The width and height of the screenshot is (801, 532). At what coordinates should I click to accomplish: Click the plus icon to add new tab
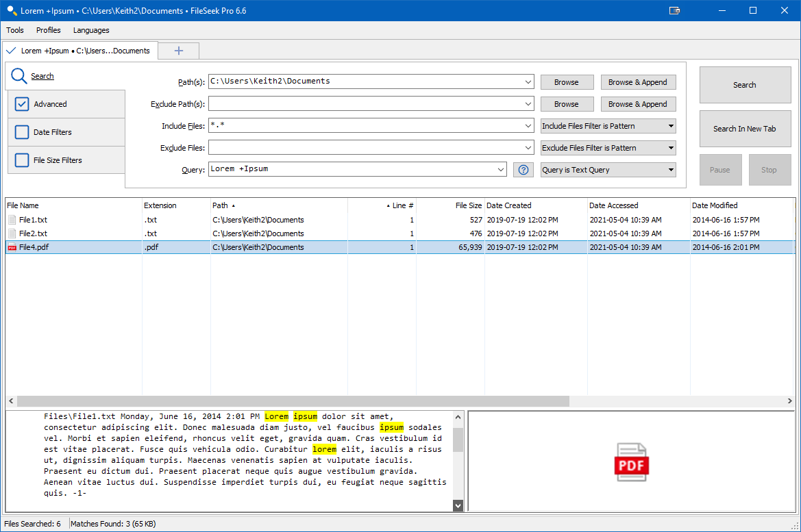pos(179,51)
